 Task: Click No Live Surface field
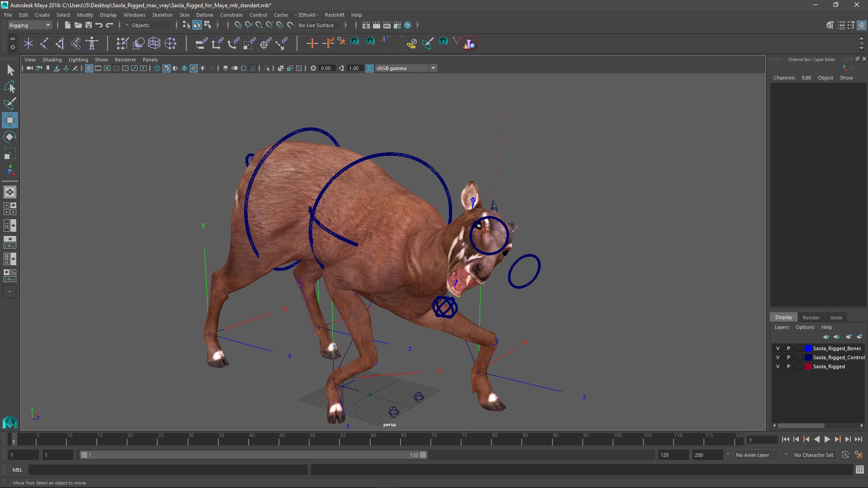click(x=316, y=25)
